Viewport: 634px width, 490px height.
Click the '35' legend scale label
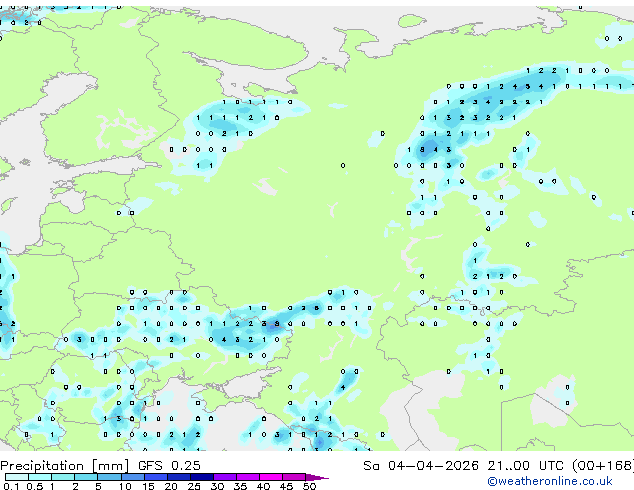(240, 486)
